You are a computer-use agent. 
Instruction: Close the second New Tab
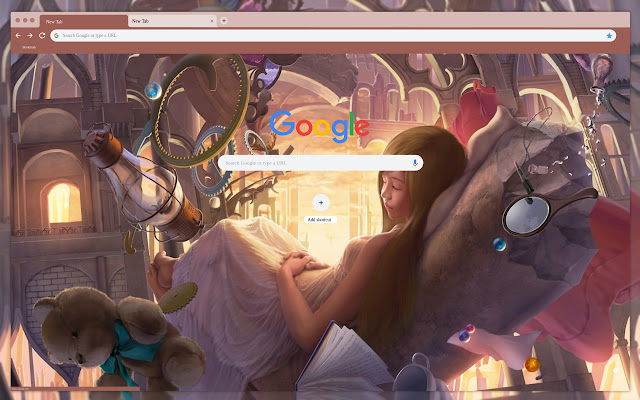pos(212,21)
